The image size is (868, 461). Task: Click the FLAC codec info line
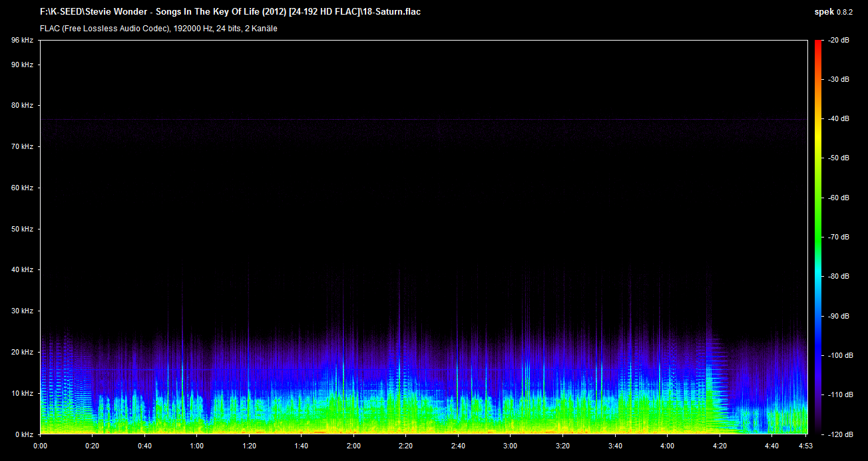[158, 29]
